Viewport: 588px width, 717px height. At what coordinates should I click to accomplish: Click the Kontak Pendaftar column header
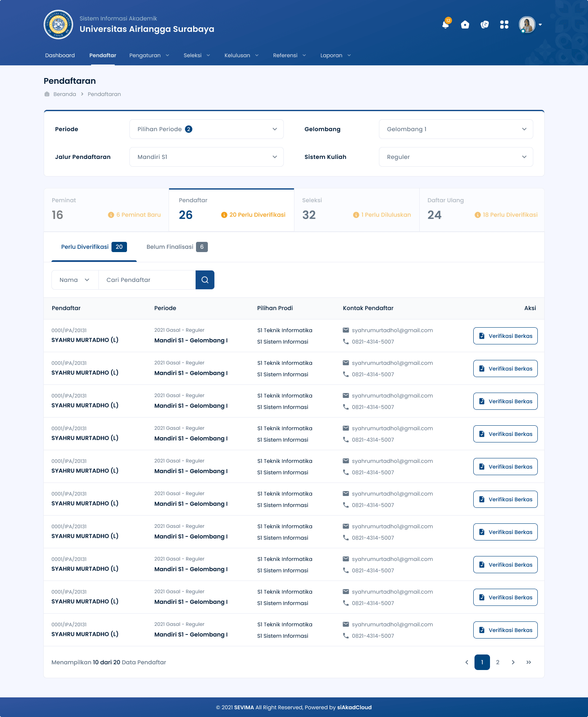click(368, 308)
